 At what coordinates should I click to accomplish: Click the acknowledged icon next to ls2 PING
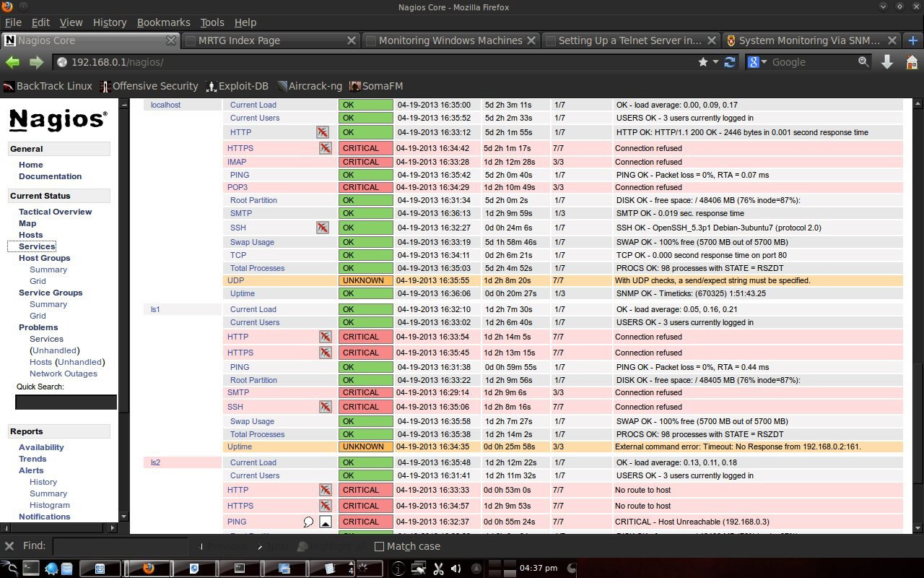coord(326,522)
